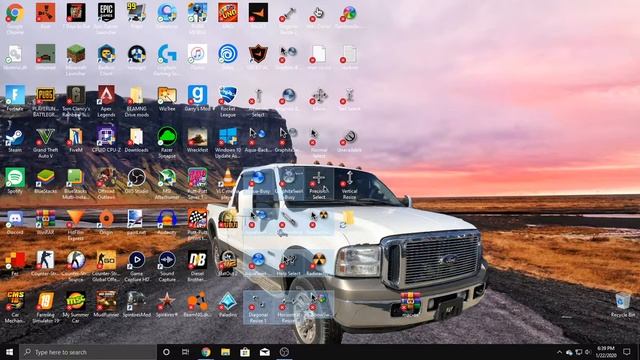
Task: Launch Audacity from the desktop
Action: (x=167, y=219)
